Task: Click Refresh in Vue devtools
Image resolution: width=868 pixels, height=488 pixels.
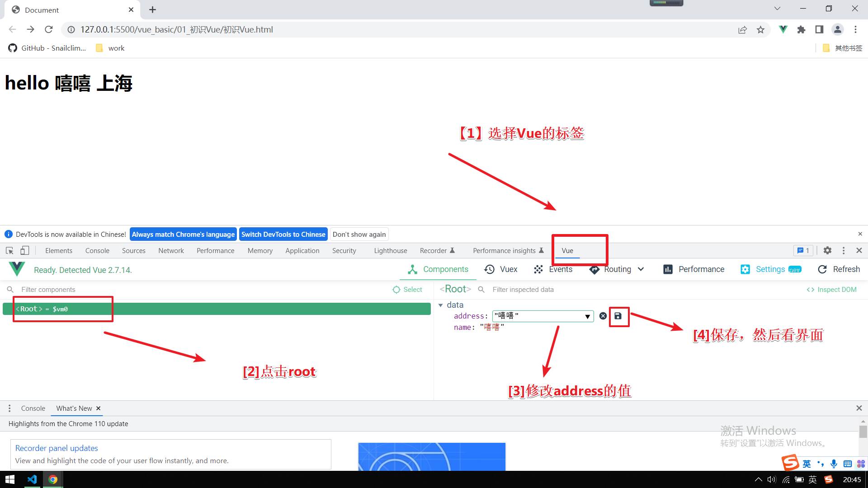Action: 839,269
